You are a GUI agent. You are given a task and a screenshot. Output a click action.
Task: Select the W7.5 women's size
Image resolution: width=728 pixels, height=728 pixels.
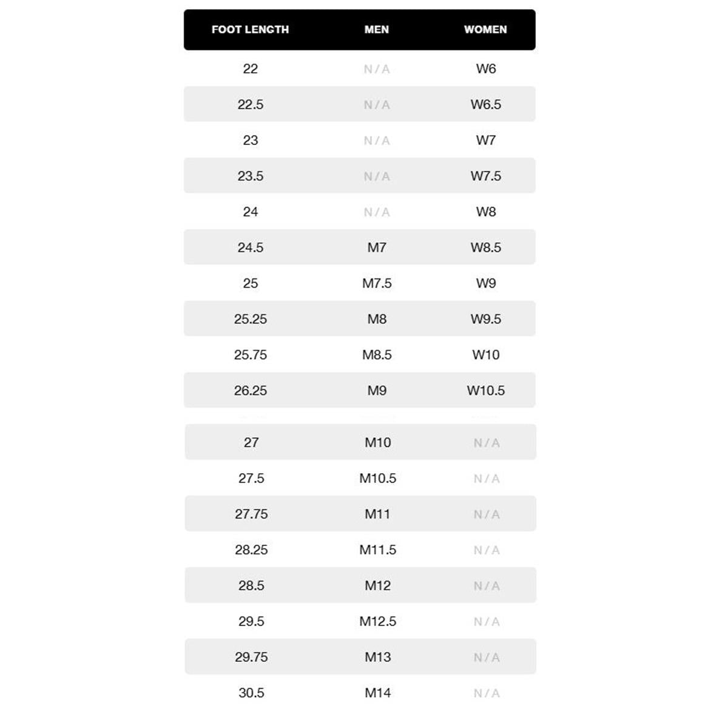coord(486,176)
